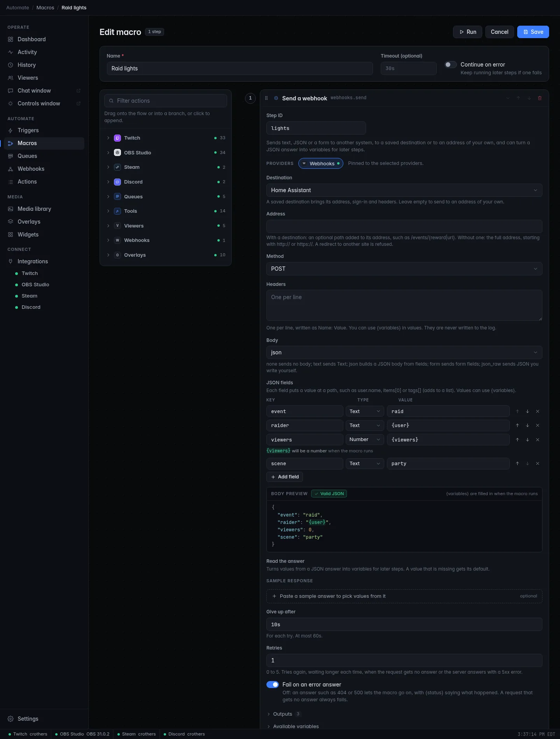This screenshot has width=560, height=739.
Task: Open Overlays in Media sidebar
Action: pos(44,222)
